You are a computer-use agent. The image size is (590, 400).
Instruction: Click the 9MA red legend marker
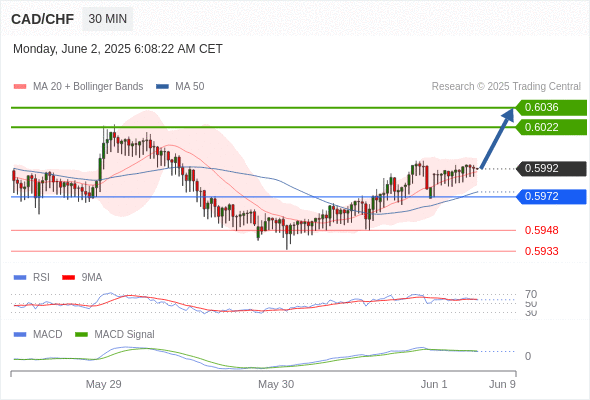pos(68,278)
